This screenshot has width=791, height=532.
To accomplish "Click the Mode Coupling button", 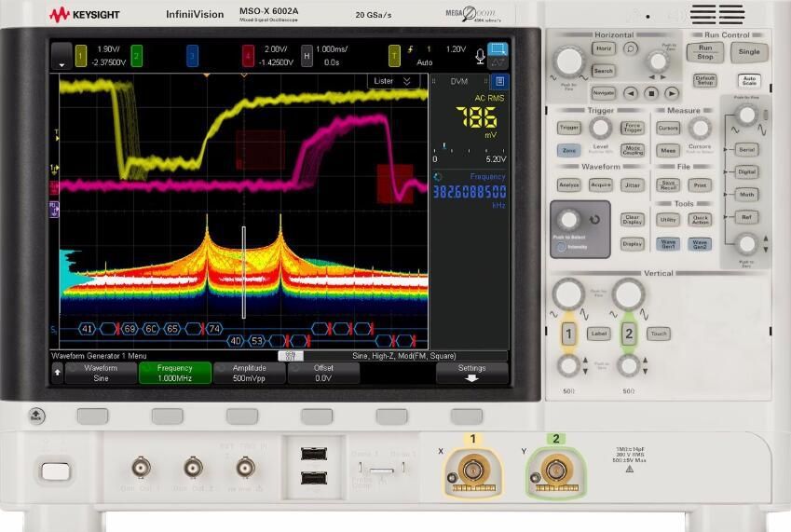I will point(633,150).
